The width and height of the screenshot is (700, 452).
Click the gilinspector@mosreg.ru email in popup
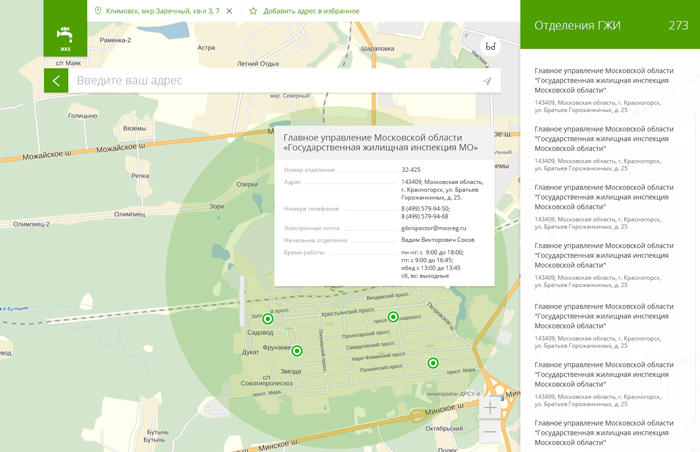pyautogui.click(x=433, y=228)
